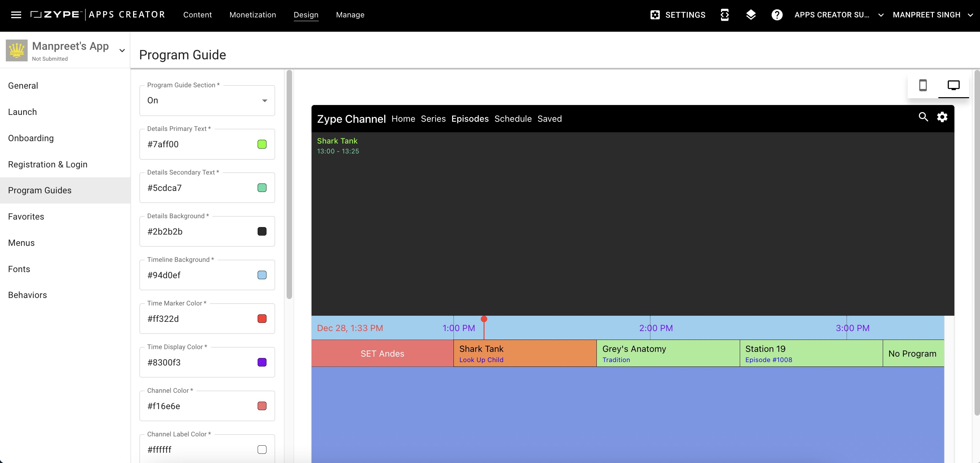Viewport: 980px width, 463px height.
Task: Click Time Marker Color red swatch
Action: 262,318
